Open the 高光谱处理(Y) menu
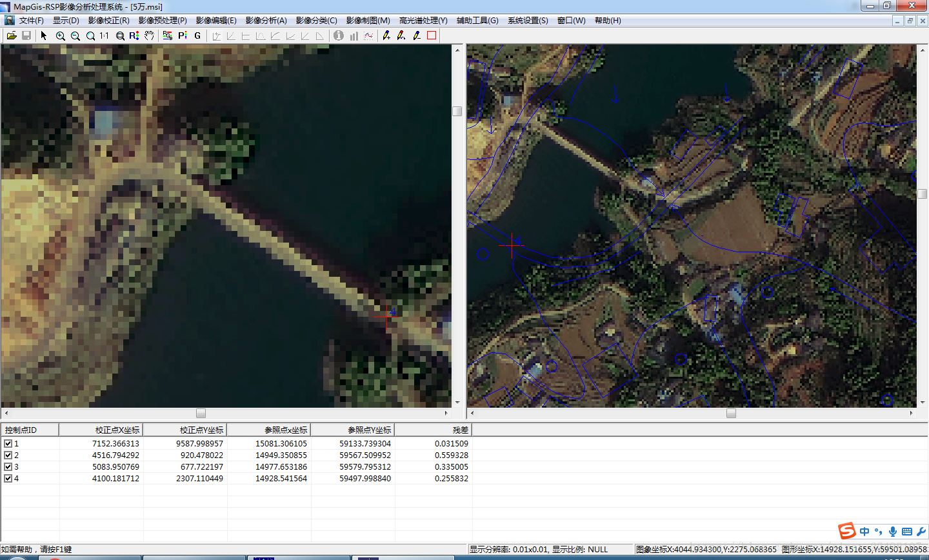 (x=423, y=21)
